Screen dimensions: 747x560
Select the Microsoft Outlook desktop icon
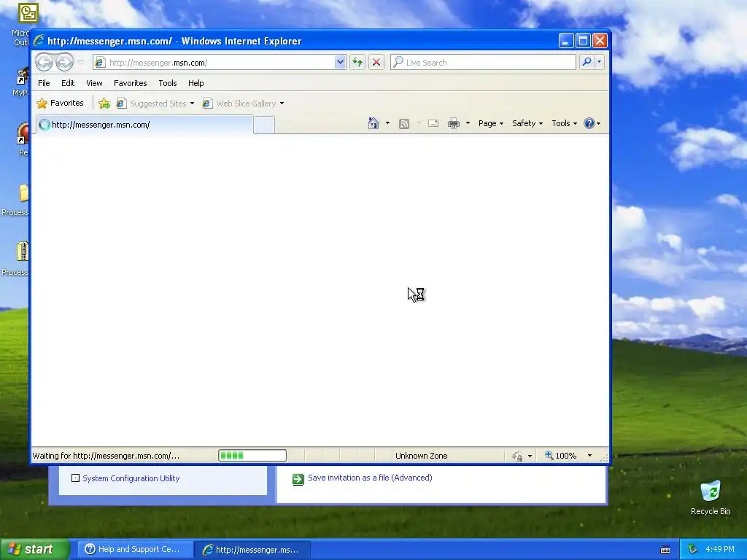(23, 24)
